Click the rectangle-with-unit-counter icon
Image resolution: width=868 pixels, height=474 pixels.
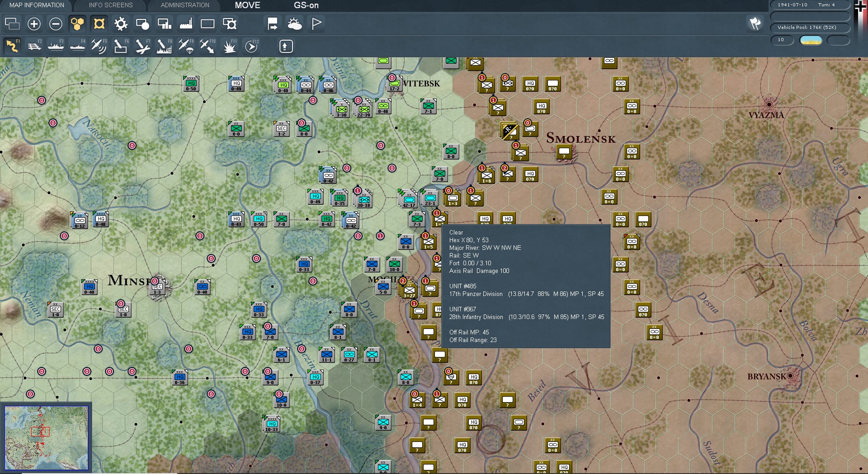coord(230,24)
